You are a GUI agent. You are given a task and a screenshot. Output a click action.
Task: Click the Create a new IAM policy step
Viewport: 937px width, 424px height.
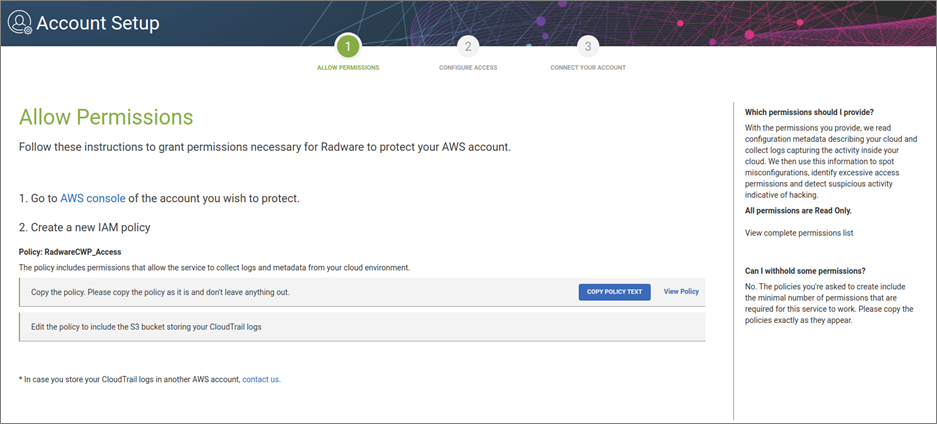click(x=84, y=227)
